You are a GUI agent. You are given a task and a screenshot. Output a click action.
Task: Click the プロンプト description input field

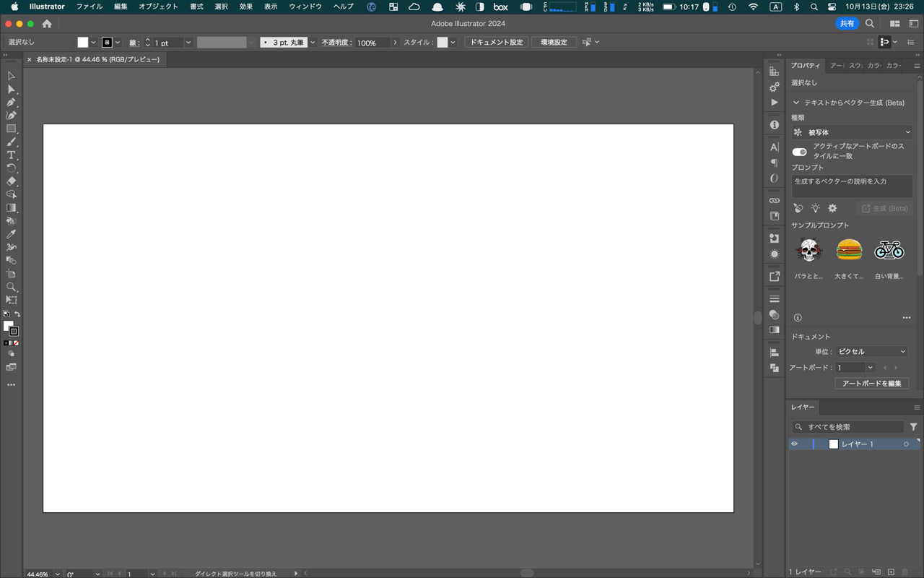pyautogui.click(x=852, y=186)
